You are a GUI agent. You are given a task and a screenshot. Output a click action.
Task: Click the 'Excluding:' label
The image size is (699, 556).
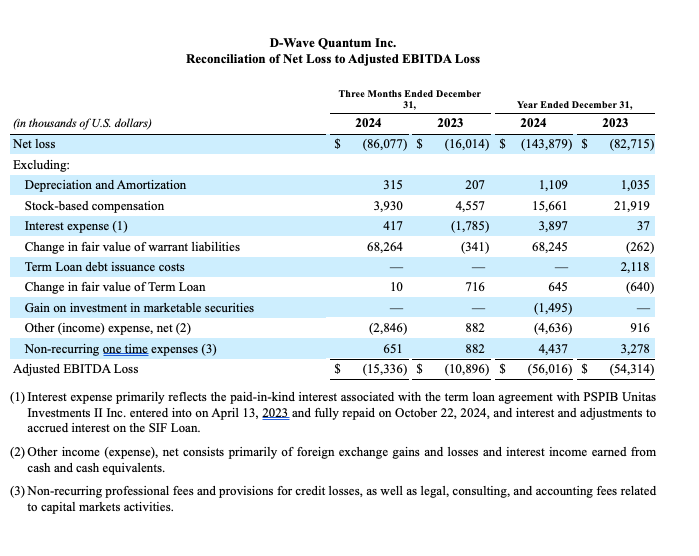pyautogui.click(x=41, y=165)
